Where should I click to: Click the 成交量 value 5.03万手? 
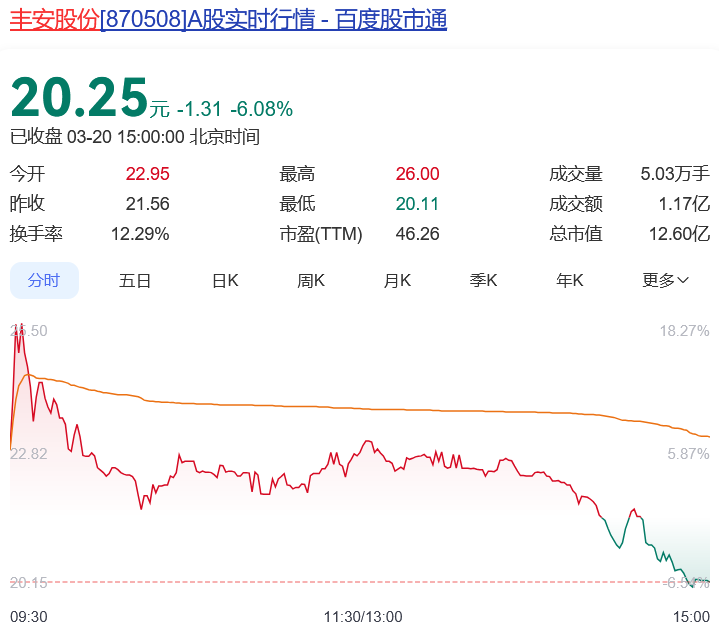[675, 174]
